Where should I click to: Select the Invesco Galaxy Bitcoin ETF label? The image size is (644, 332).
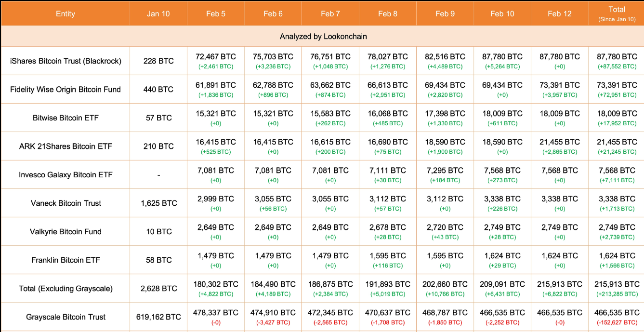[66, 174]
